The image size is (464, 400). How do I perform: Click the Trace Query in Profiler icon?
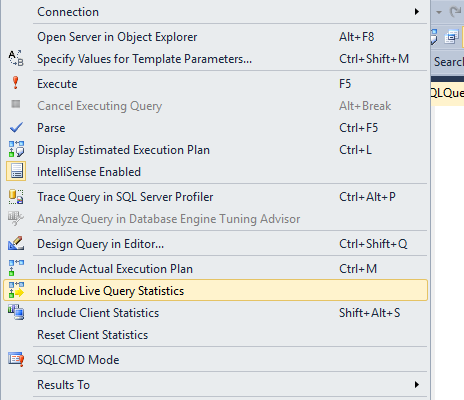(16, 197)
